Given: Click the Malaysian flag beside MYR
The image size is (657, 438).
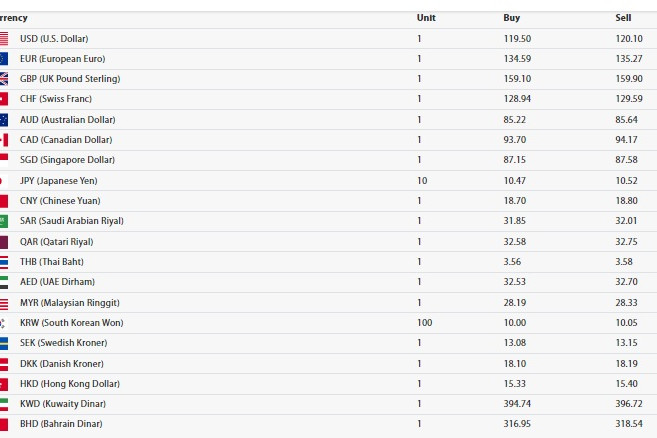Looking at the screenshot, I should pos(4,303).
